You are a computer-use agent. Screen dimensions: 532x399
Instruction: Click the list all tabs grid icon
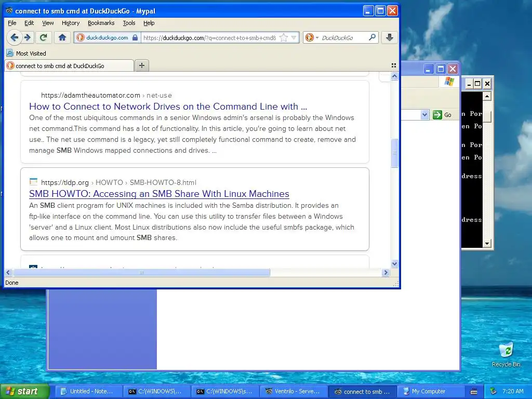pyautogui.click(x=394, y=65)
